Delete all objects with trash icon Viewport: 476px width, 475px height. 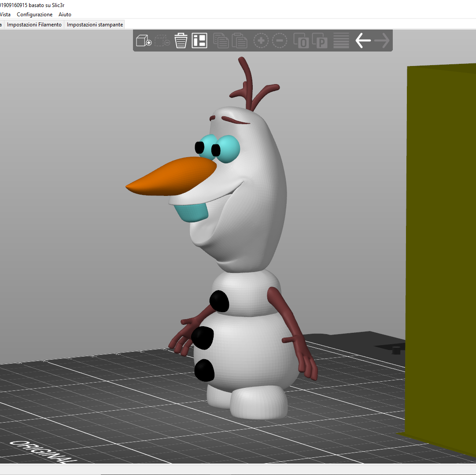tap(181, 40)
